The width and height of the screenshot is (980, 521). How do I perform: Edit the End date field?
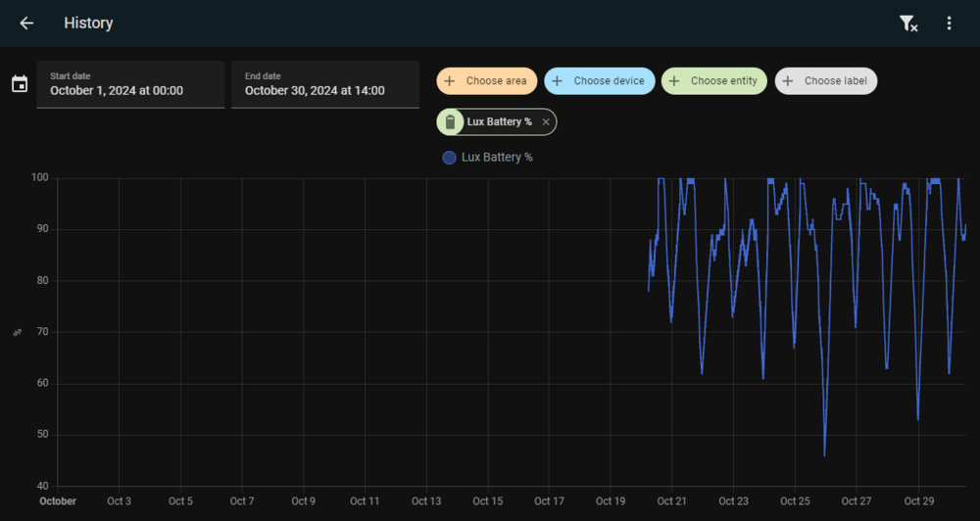coord(325,84)
